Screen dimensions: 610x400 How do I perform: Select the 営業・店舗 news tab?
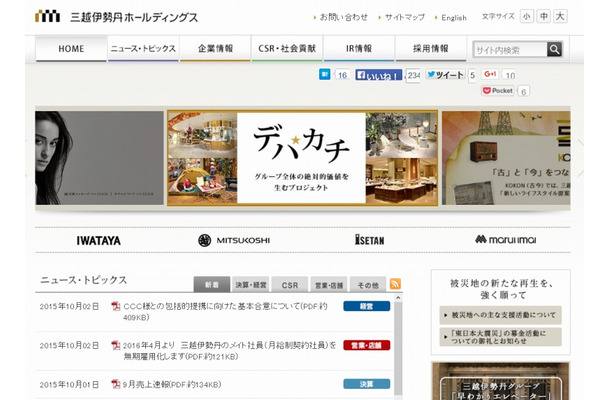[329, 284]
